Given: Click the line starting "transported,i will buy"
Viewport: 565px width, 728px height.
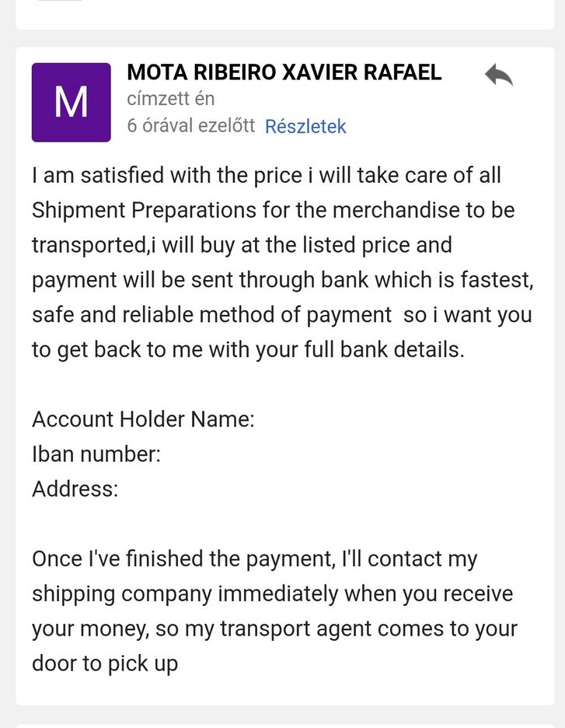Looking at the screenshot, I should (x=242, y=245).
